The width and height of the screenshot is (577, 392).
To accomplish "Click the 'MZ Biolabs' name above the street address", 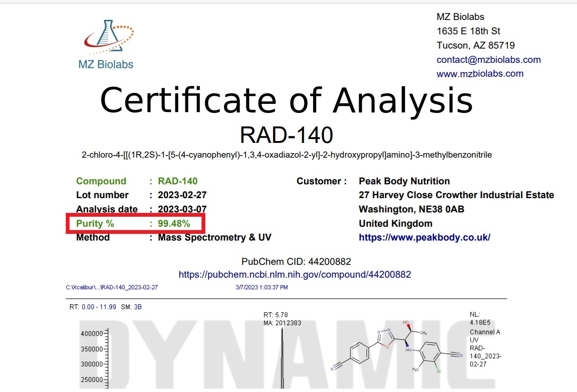I will [x=460, y=17].
